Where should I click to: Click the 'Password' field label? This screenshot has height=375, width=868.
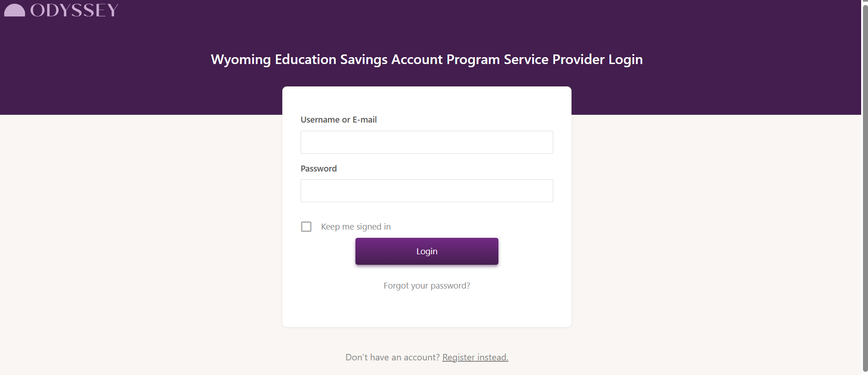(318, 169)
